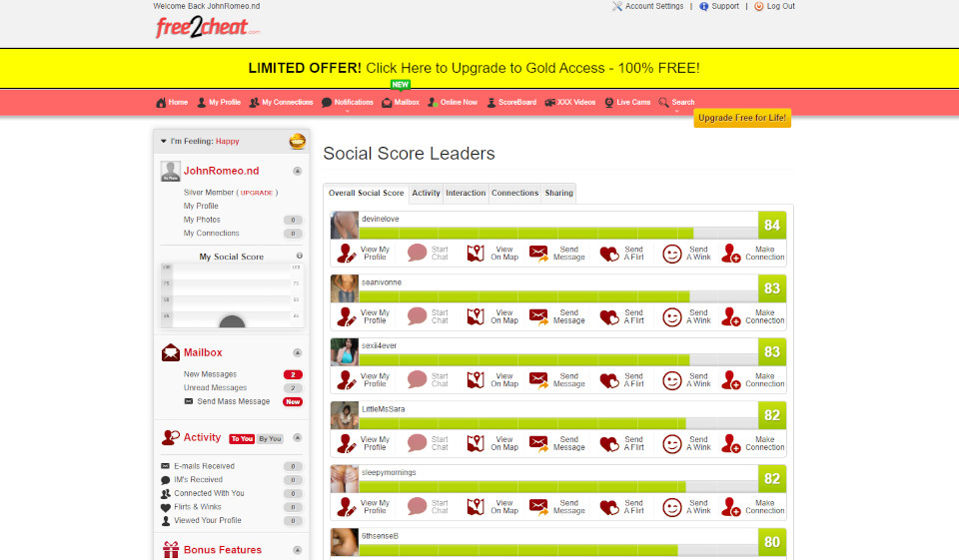The image size is (959, 560).
Task: Click View My Profile icon for devinelove
Action: coord(347,254)
